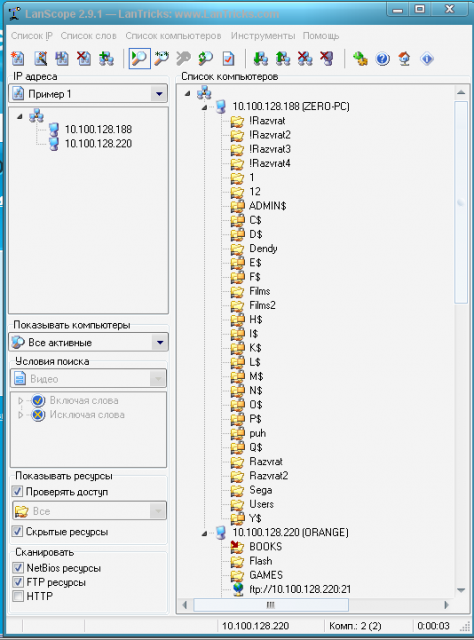Viewport: 474px width, 640px height.
Task: Click the checkmark document toolbar icon
Action: point(228,59)
